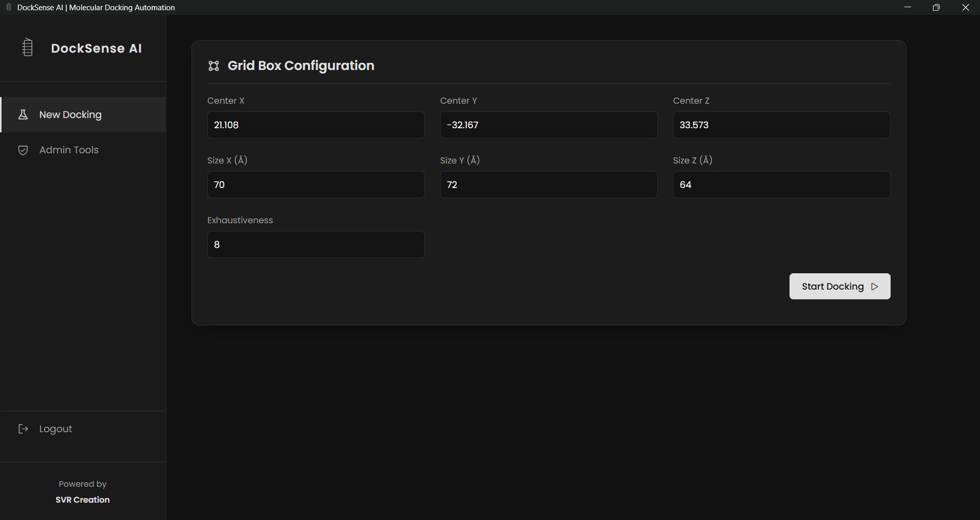Click the Size Y (Å) label
Screen dimensions: 980x520
(460, 160)
